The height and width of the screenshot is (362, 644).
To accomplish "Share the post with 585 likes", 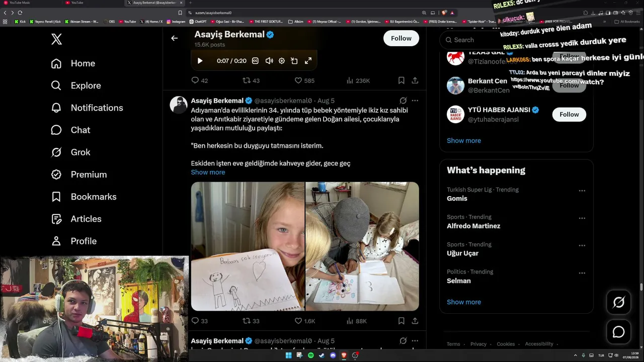I will point(415,80).
